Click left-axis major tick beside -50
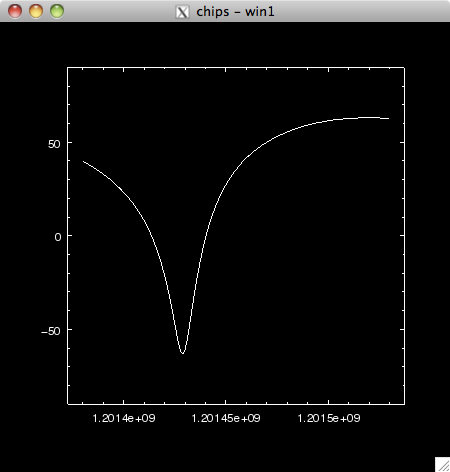450x472 pixels. (70, 329)
